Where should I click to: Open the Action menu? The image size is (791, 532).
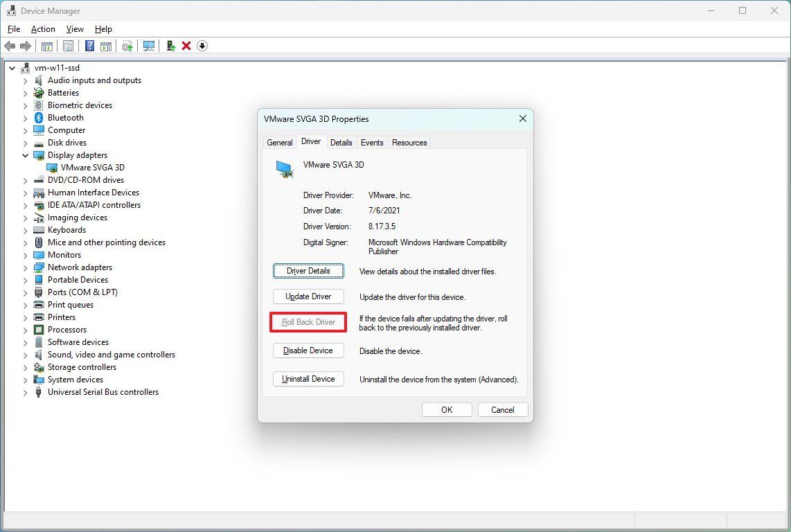coord(43,29)
